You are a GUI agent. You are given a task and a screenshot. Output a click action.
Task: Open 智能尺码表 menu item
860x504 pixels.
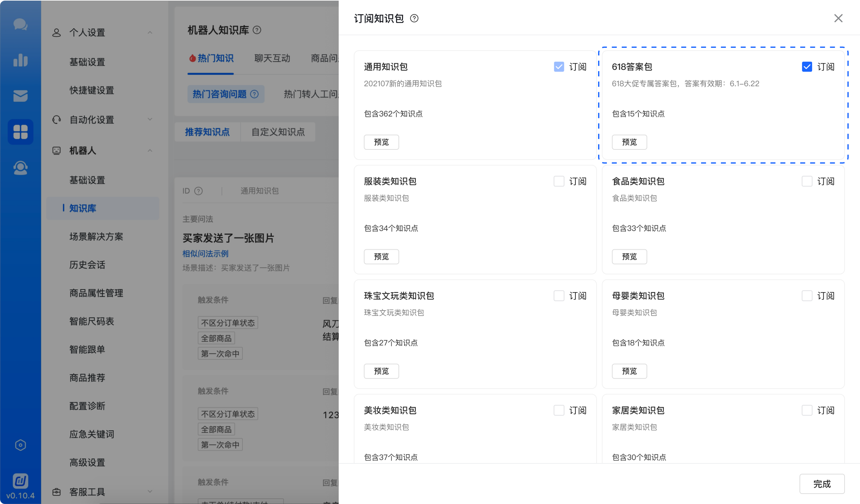92,321
